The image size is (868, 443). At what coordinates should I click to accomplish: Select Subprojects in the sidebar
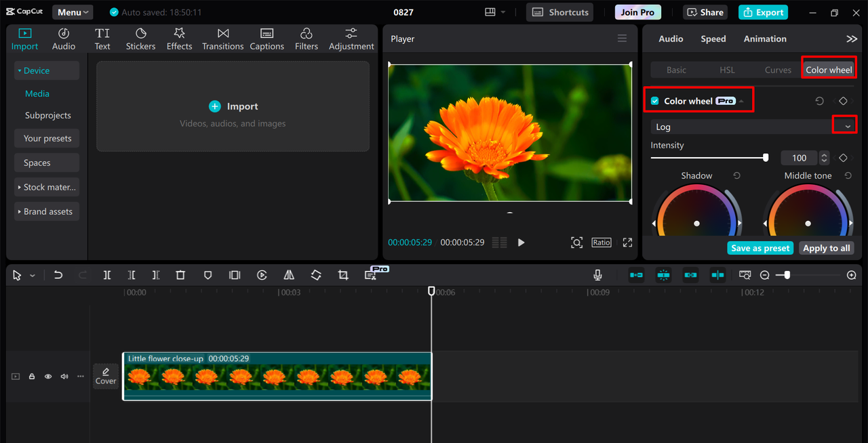48,115
